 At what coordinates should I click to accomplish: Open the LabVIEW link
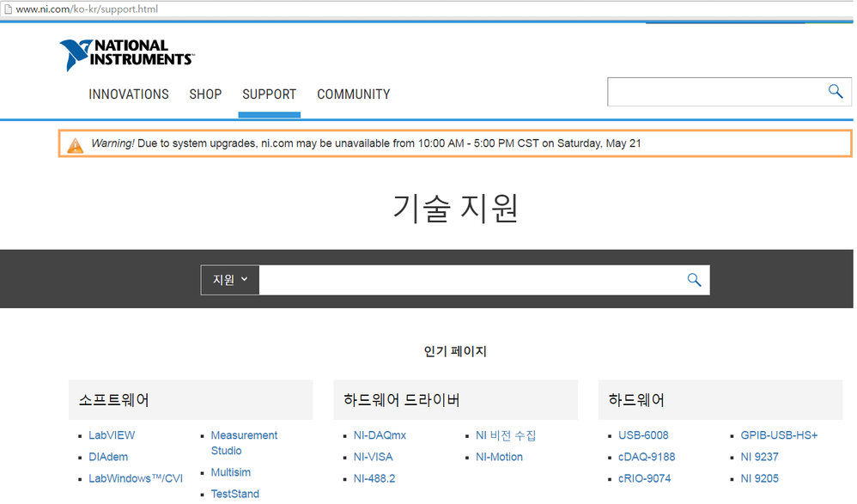112,435
